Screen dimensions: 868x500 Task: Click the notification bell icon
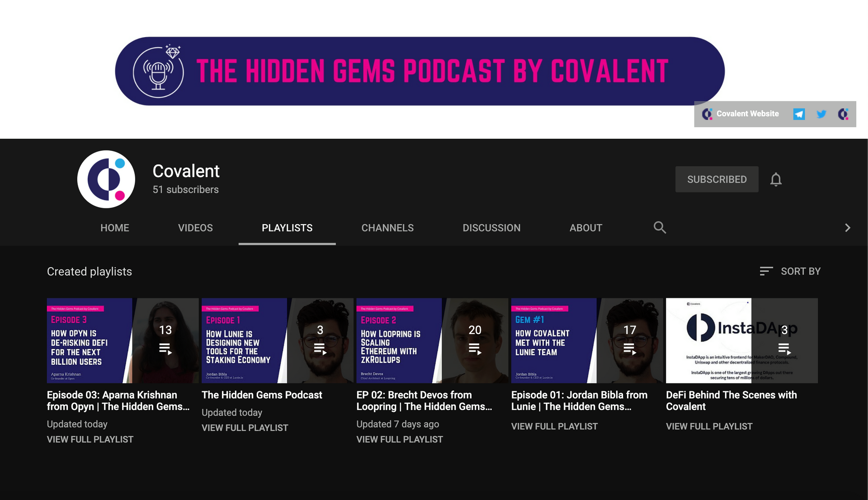pos(776,179)
